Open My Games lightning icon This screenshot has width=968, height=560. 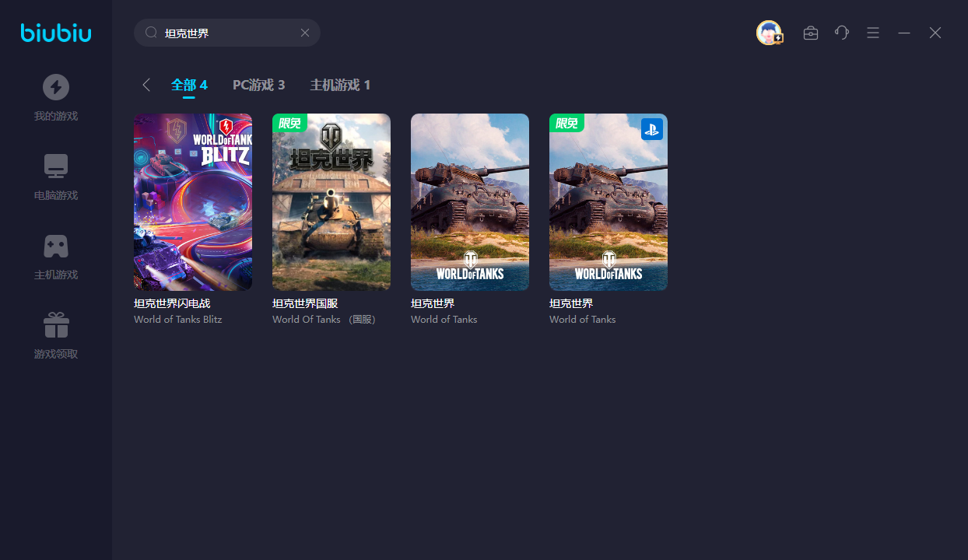click(56, 87)
